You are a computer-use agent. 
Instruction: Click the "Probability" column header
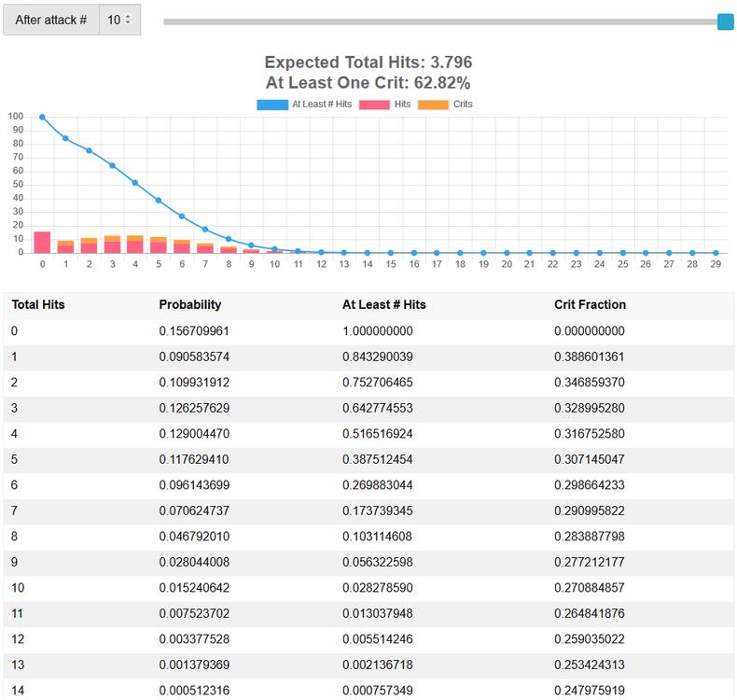(x=190, y=304)
